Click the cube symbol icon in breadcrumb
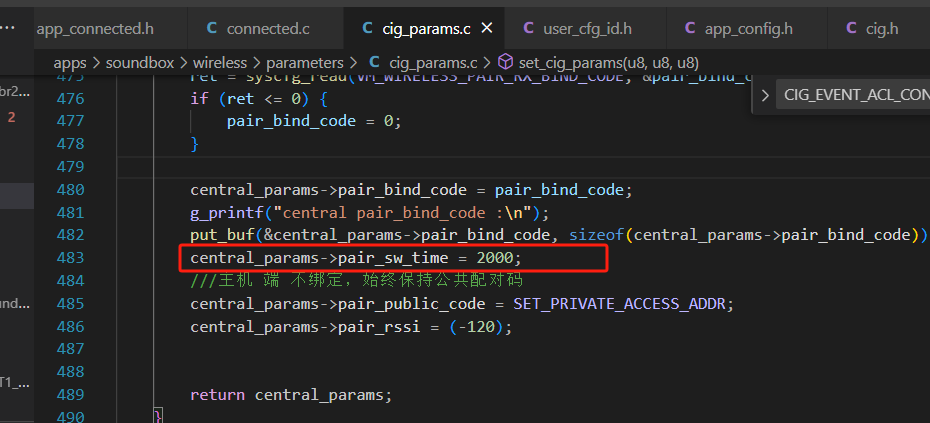The image size is (930, 423). [x=505, y=62]
